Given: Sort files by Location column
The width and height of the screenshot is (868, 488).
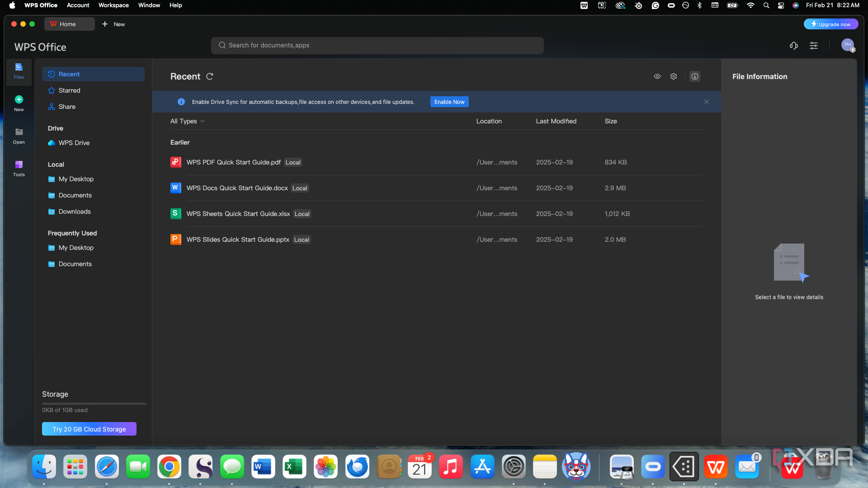Looking at the screenshot, I should 489,121.
